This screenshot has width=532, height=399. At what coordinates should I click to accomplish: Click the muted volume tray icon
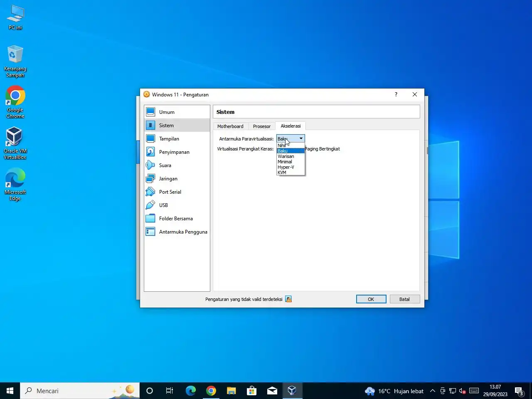click(x=462, y=391)
